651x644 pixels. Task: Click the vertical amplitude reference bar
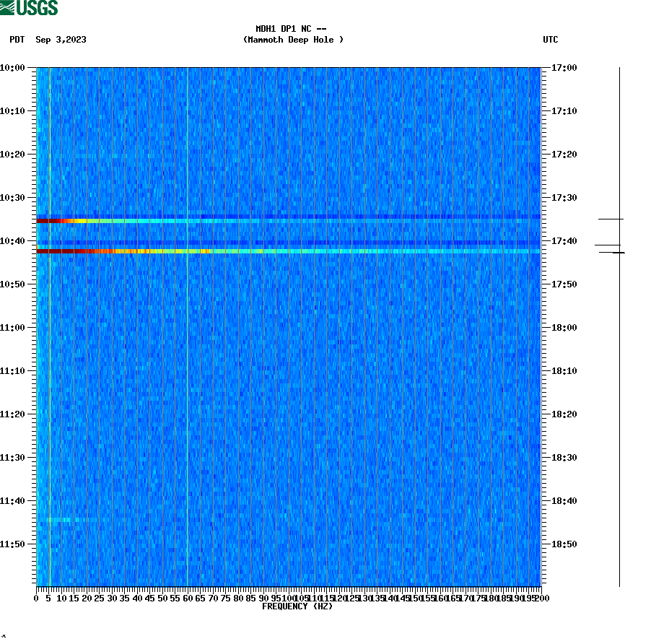point(619,325)
